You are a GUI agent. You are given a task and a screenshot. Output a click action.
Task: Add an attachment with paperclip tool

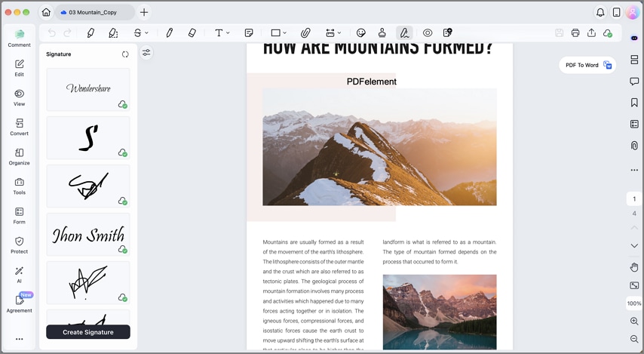click(305, 33)
